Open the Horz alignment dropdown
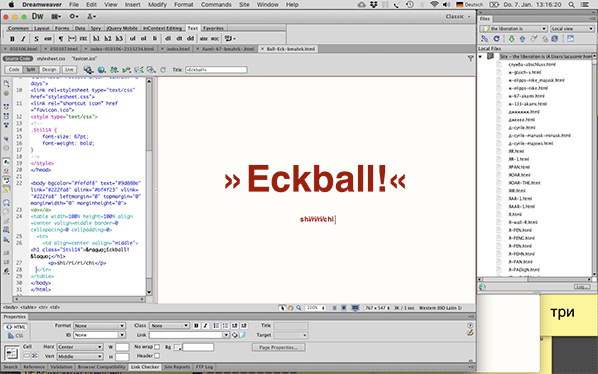Screen dimensions: 598x374 tap(80, 347)
